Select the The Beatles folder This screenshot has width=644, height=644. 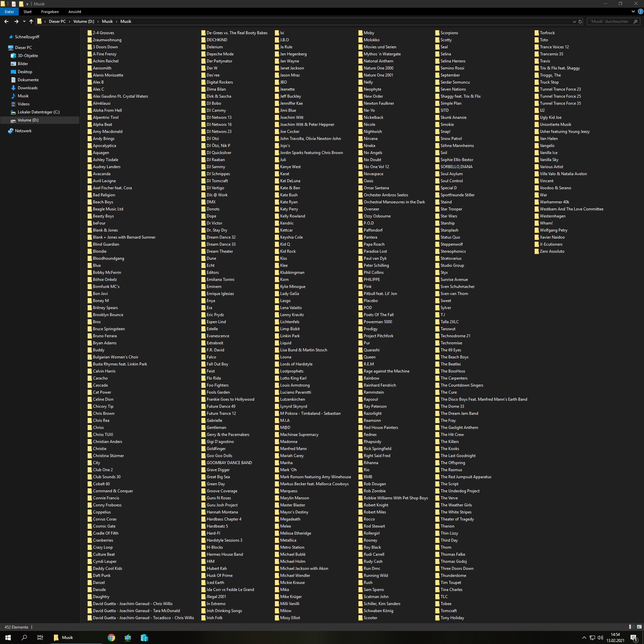[448, 364]
